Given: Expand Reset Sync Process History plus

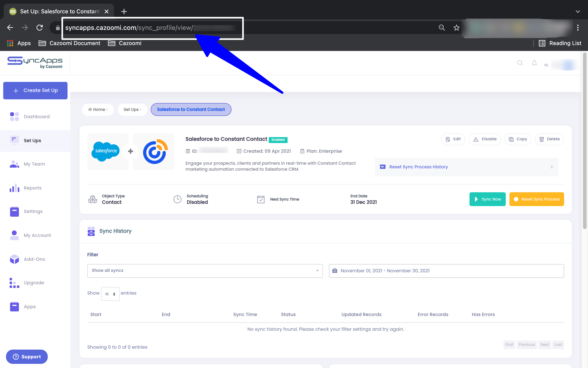Looking at the screenshot, I should coord(552,167).
